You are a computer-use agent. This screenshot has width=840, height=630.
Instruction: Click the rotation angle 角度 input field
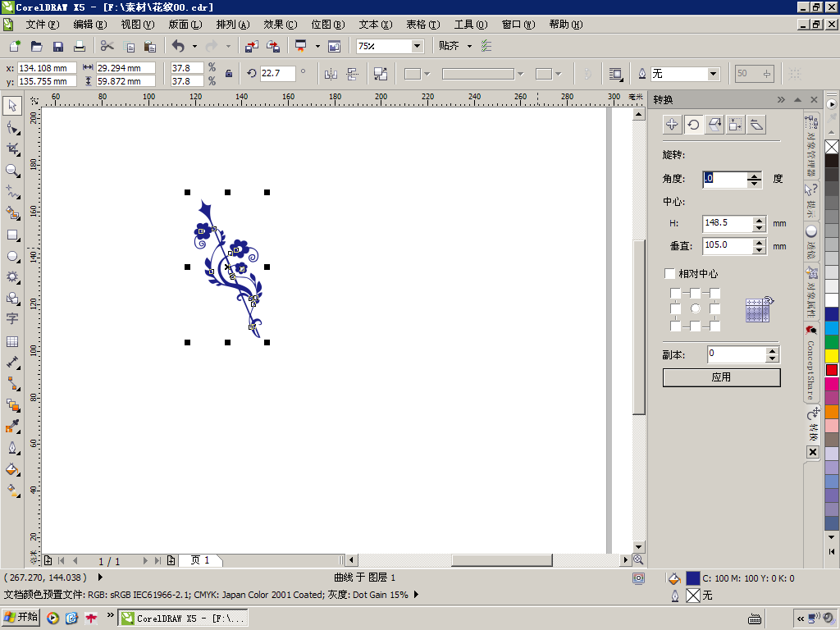724,179
